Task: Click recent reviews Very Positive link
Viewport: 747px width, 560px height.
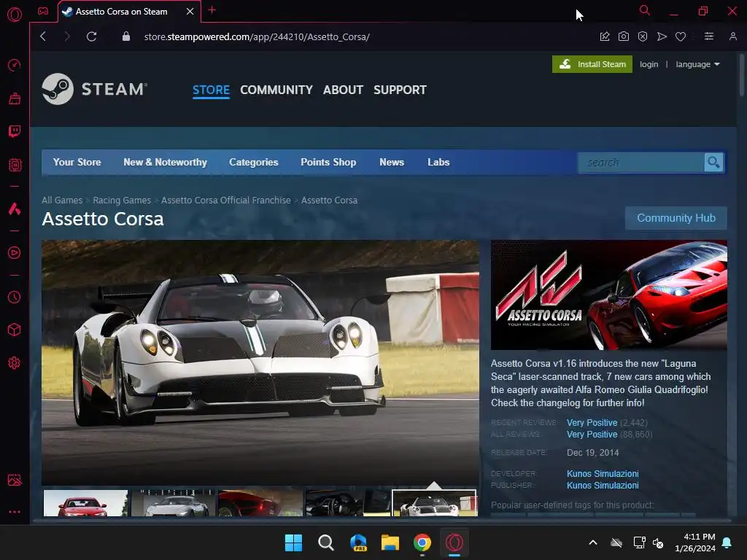Action: (592, 423)
